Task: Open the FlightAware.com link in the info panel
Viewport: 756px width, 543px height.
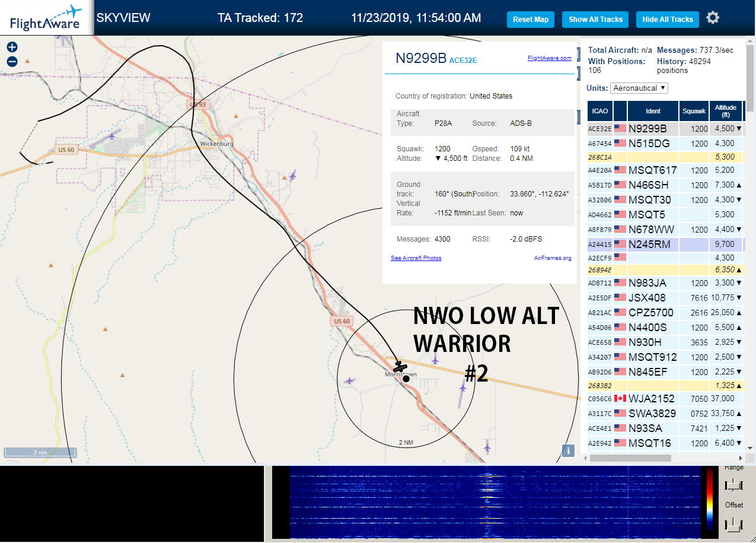Action: point(549,58)
